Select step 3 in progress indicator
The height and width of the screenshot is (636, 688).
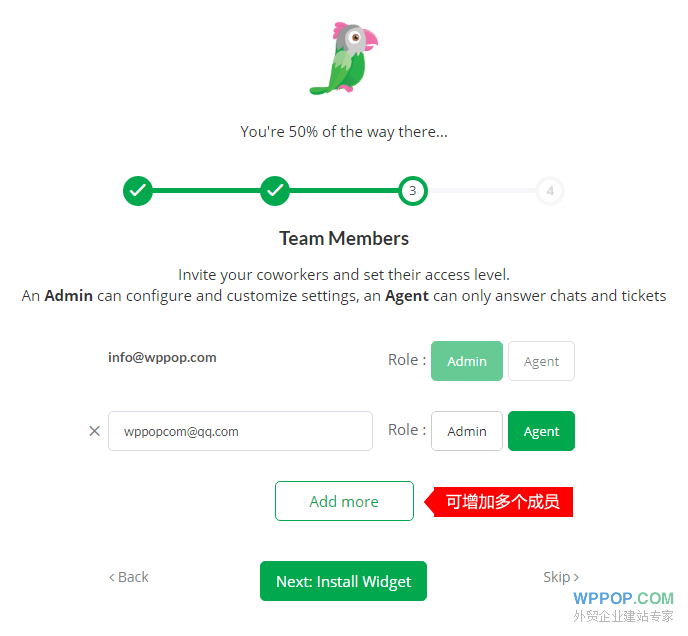coord(412,190)
